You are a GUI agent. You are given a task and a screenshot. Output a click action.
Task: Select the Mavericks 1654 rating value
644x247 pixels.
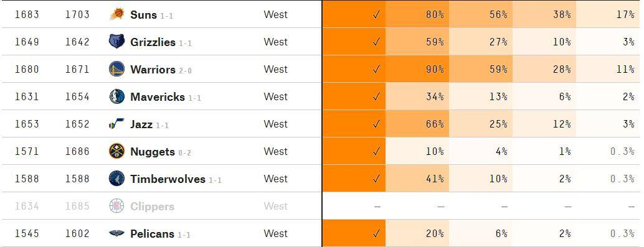pyautogui.click(x=77, y=97)
